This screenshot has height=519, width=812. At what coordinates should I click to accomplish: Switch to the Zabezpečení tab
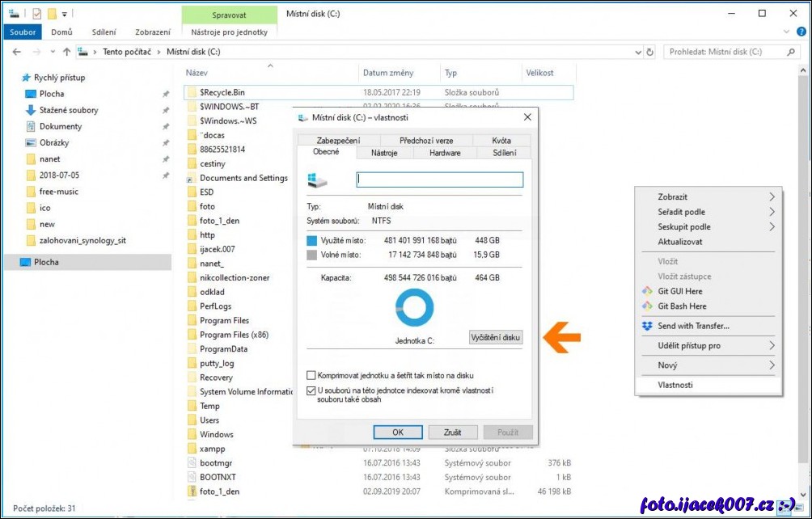point(338,141)
